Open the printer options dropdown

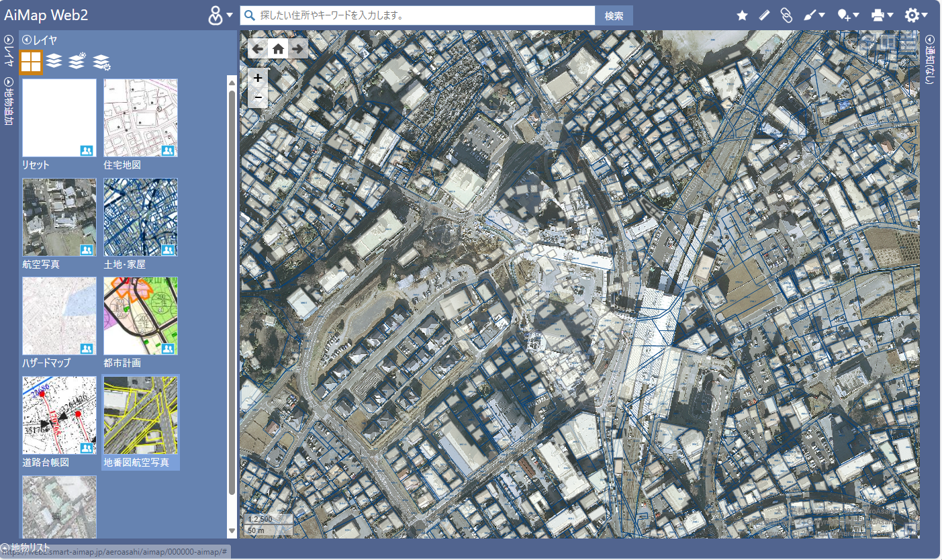coord(882,15)
